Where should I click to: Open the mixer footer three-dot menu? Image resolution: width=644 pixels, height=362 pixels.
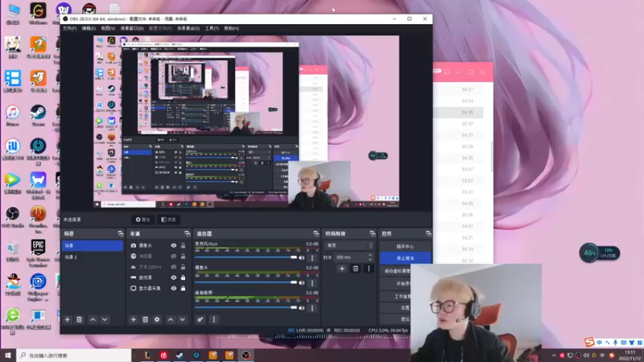point(214,319)
